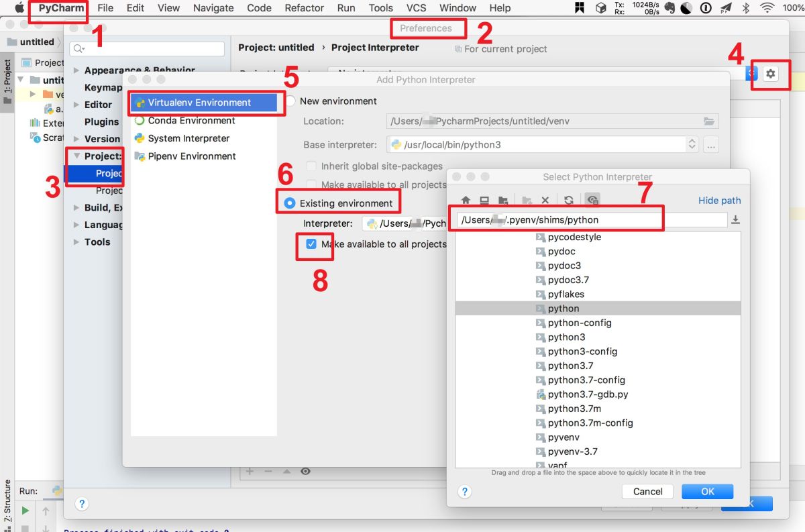This screenshot has width=805, height=532.
Task: Collapse the untitled project tree node
Action: (x=20, y=80)
